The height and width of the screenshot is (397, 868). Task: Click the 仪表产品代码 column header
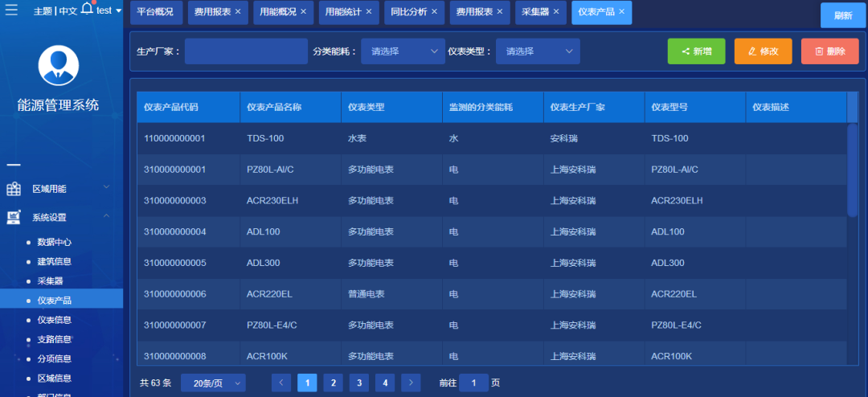188,107
